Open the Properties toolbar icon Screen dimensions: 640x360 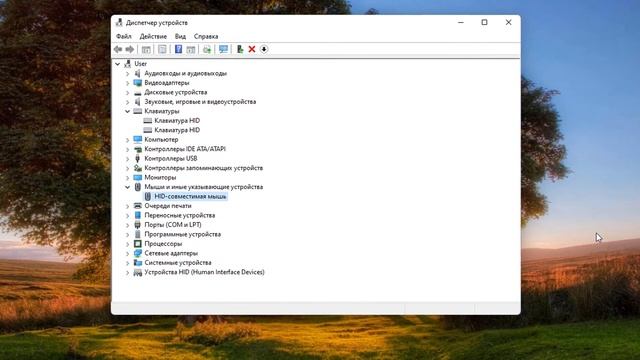[162, 49]
